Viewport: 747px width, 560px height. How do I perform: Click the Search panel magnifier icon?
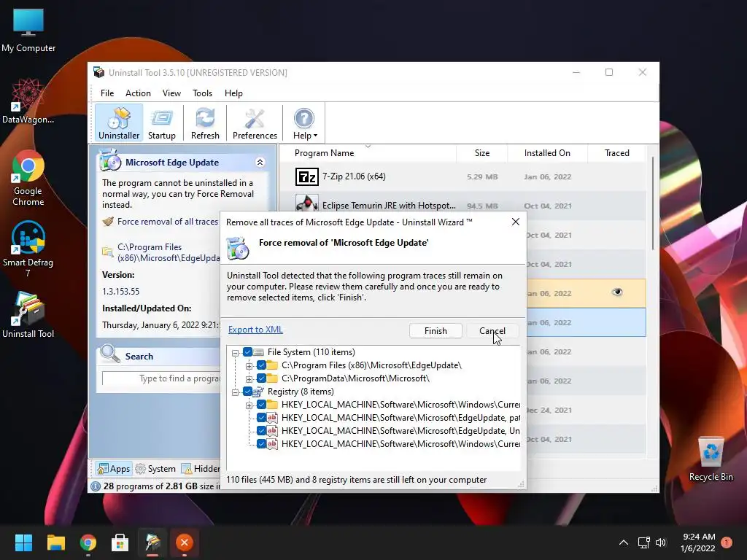110,354
